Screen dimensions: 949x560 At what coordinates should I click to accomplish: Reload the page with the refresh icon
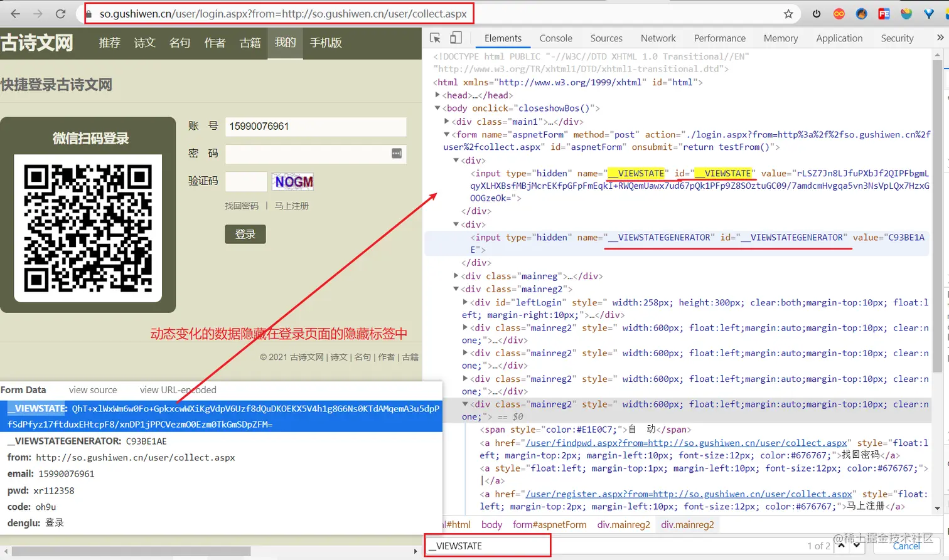[x=60, y=14]
